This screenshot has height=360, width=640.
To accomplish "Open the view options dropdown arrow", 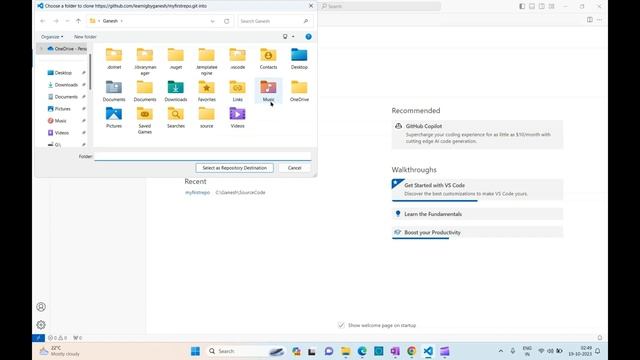I will pyautogui.click(x=293, y=37).
